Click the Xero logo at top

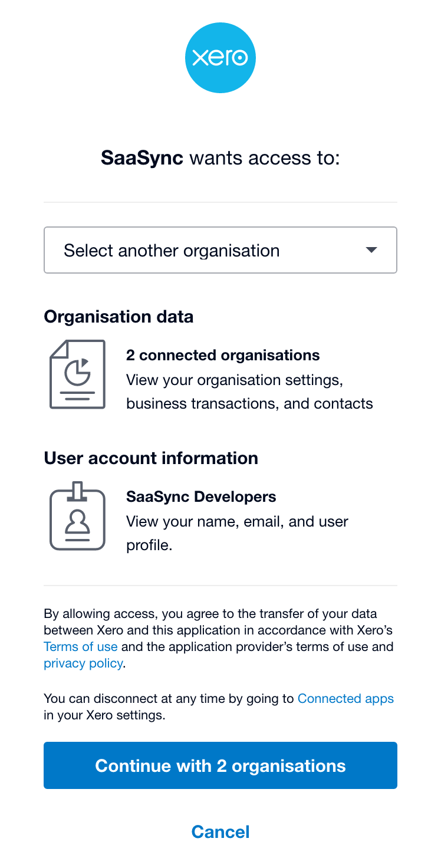(x=220, y=58)
